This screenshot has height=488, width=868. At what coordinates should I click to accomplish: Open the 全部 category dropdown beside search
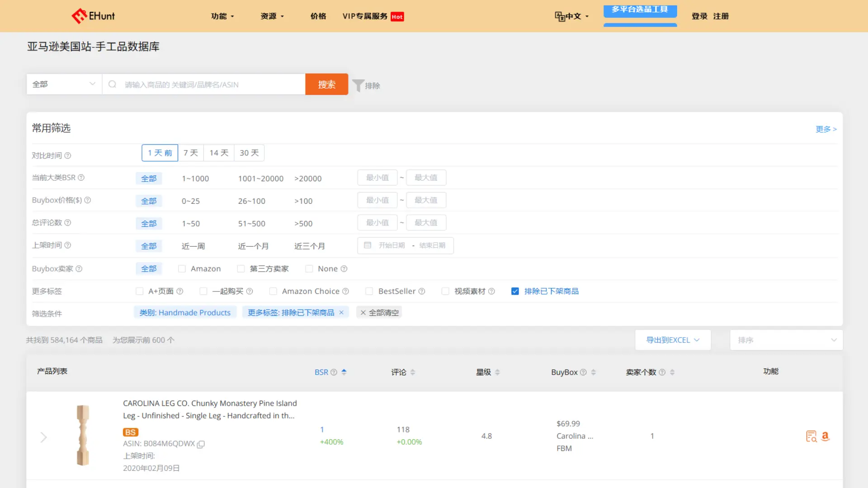(63, 84)
